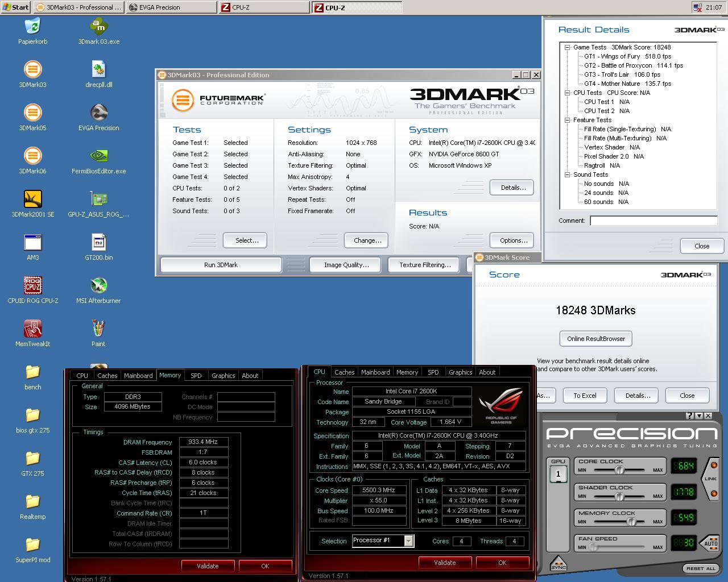Adjust the Core Clock slider

tap(621, 469)
